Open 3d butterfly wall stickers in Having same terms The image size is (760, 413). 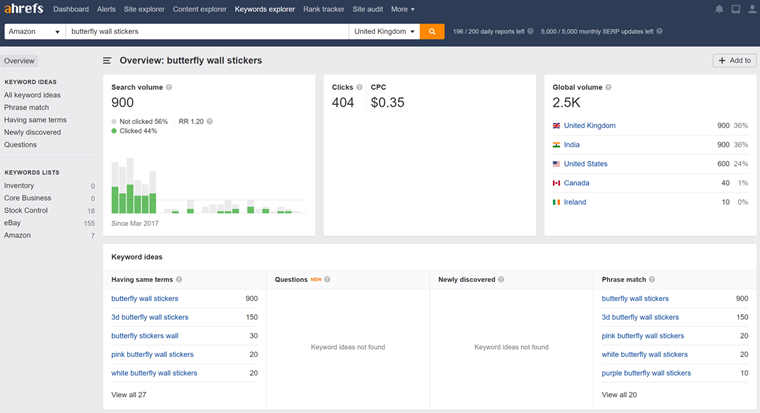pyautogui.click(x=150, y=317)
